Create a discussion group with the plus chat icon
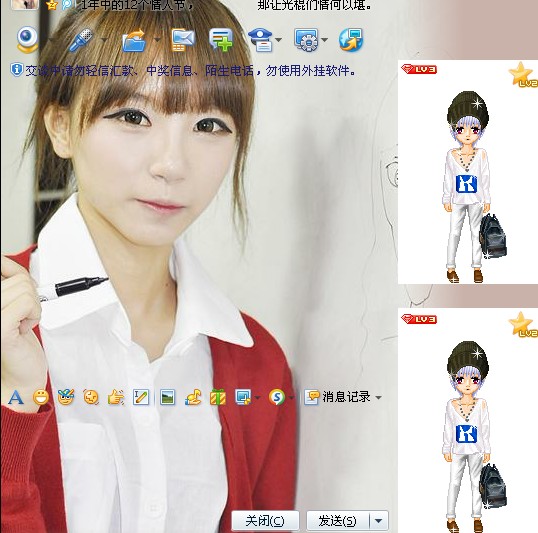538x533 pixels. (x=221, y=40)
